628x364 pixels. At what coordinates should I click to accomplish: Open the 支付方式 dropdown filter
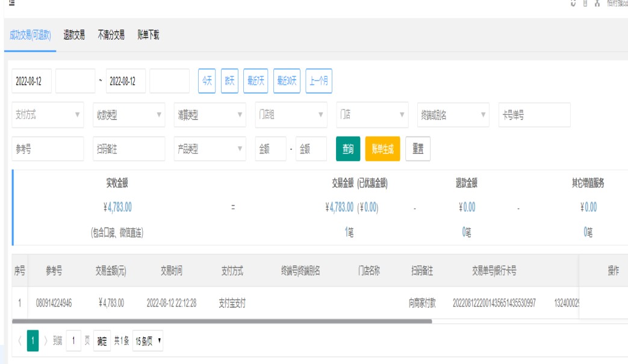coord(48,115)
